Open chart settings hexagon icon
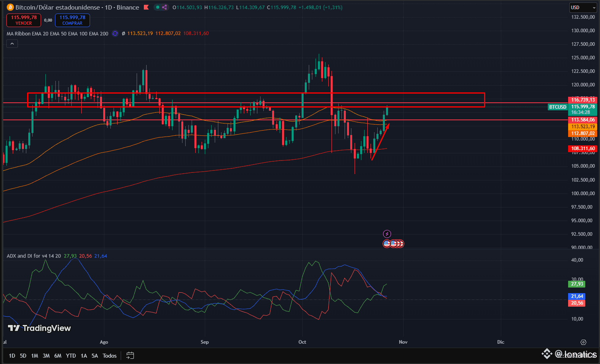Viewport: 600px width, 364px height. pyautogui.click(x=583, y=342)
